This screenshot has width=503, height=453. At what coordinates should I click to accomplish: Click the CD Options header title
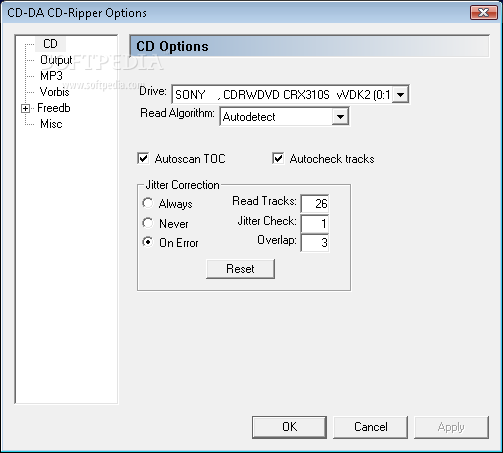(x=172, y=47)
